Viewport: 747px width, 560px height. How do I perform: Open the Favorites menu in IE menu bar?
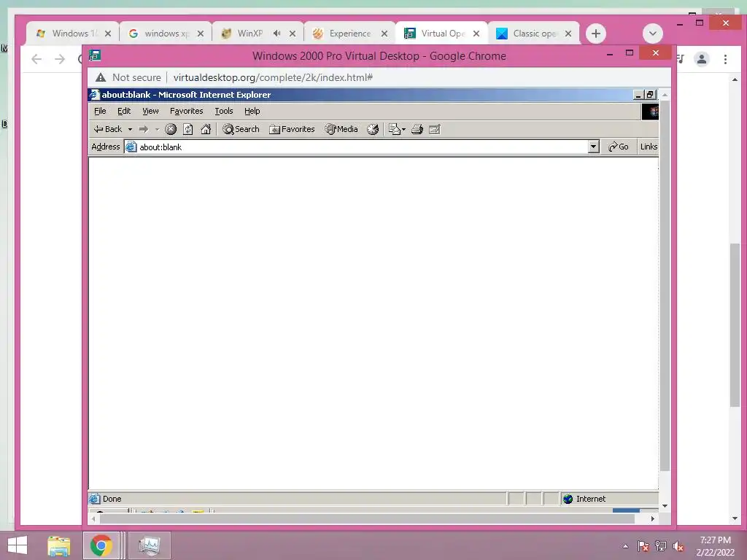click(186, 111)
